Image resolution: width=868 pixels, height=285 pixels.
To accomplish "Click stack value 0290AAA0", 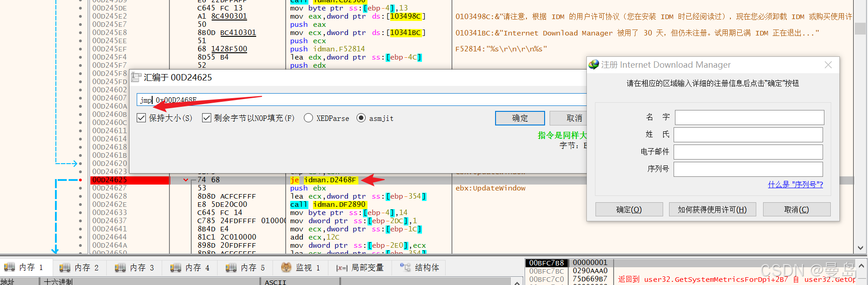I will [x=590, y=271].
